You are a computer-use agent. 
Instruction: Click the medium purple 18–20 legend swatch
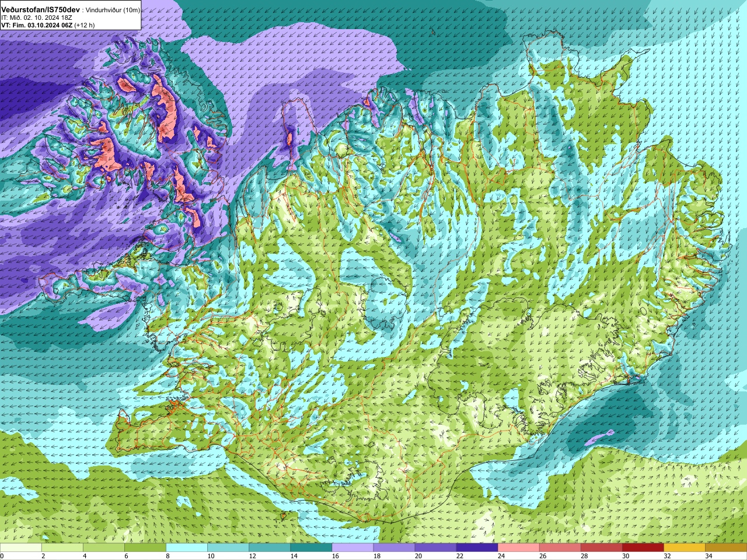[x=394, y=548]
